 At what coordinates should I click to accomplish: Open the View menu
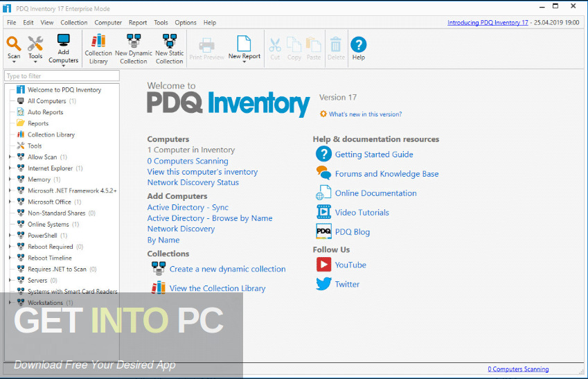(47, 22)
